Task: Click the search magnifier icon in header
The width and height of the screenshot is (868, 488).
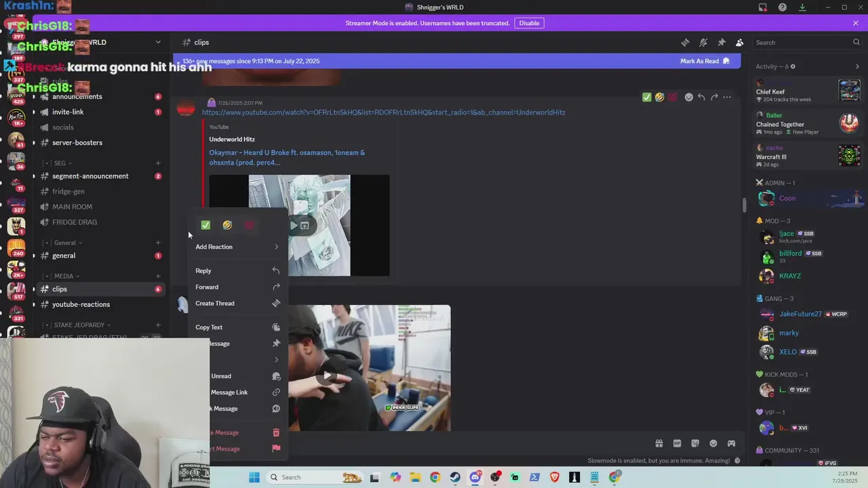Action: (x=856, y=42)
